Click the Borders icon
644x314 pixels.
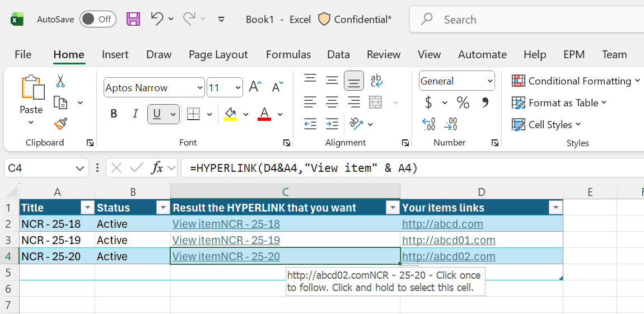(x=193, y=114)
